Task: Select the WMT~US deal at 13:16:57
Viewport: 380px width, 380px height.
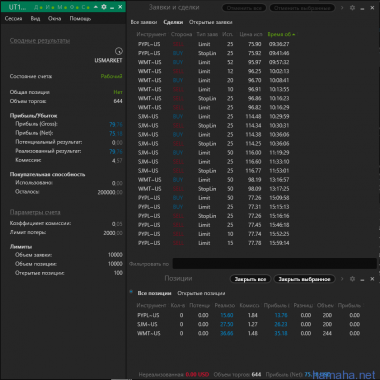Action: pyautogui.click(x=213, y=180)
